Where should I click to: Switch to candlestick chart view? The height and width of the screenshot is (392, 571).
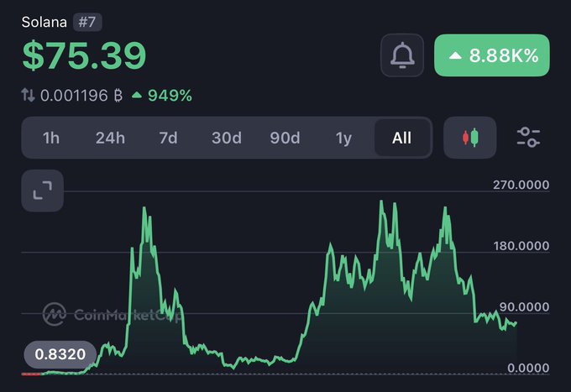(x=469, y=138)
